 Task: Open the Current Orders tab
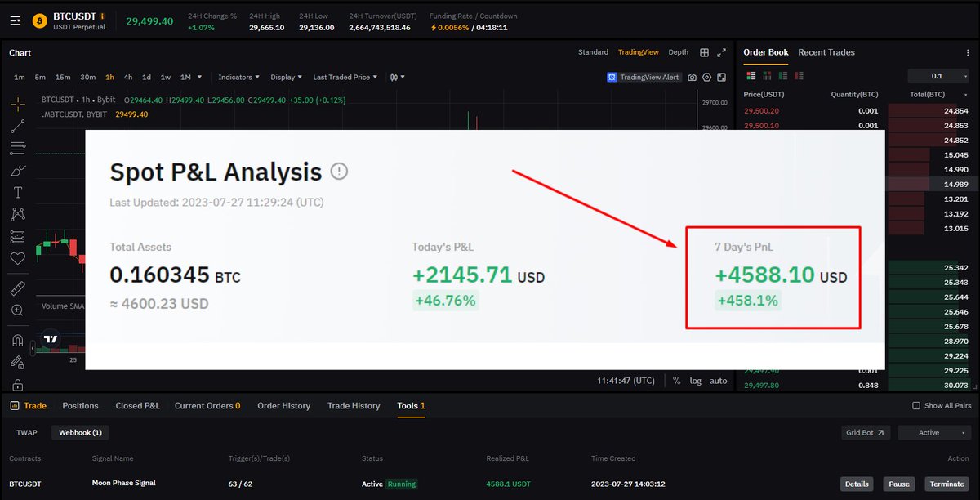point(207,405)
